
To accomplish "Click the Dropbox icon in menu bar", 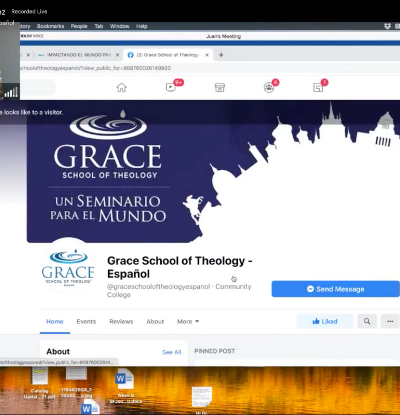I will tap(387, 26).
